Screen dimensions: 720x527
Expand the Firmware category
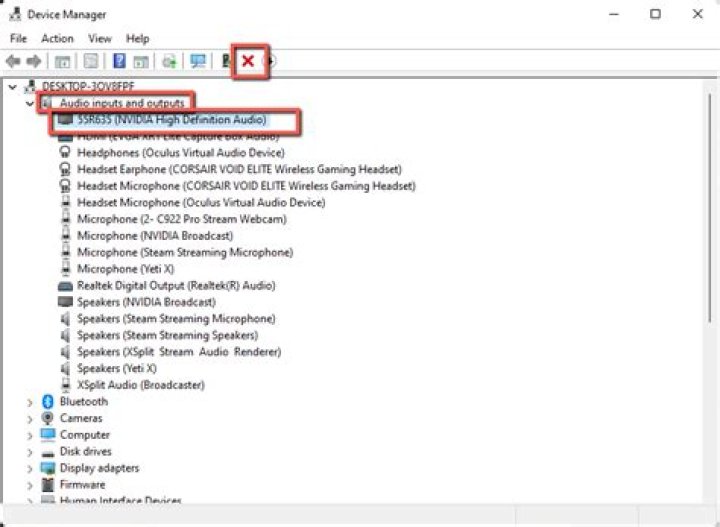(x=30, y=485)
